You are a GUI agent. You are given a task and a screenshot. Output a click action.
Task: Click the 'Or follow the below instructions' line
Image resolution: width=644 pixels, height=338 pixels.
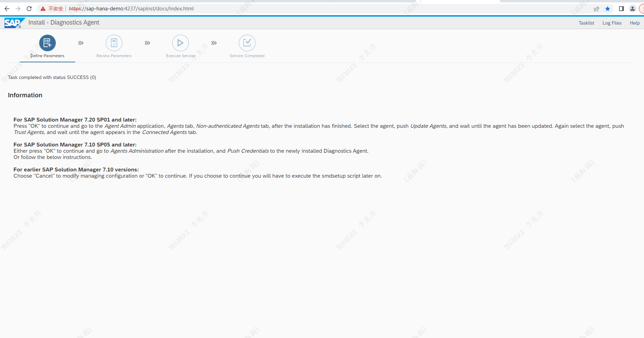pyautogui.click(x=53, y=157)
